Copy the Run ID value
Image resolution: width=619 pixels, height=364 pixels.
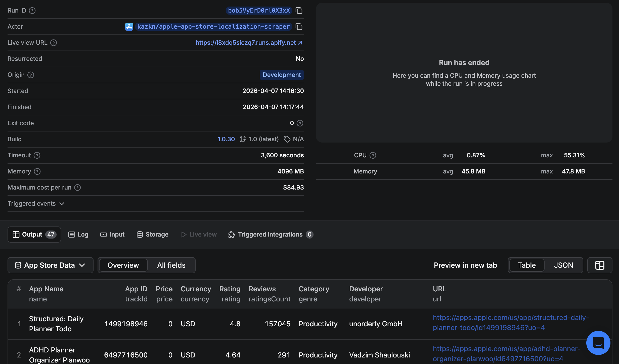point(299,11)
